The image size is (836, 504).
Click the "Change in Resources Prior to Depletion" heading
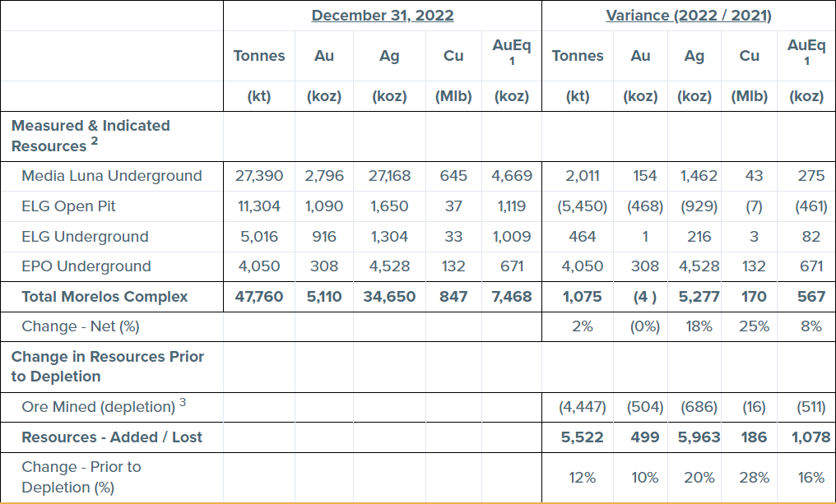pos(108,367)
